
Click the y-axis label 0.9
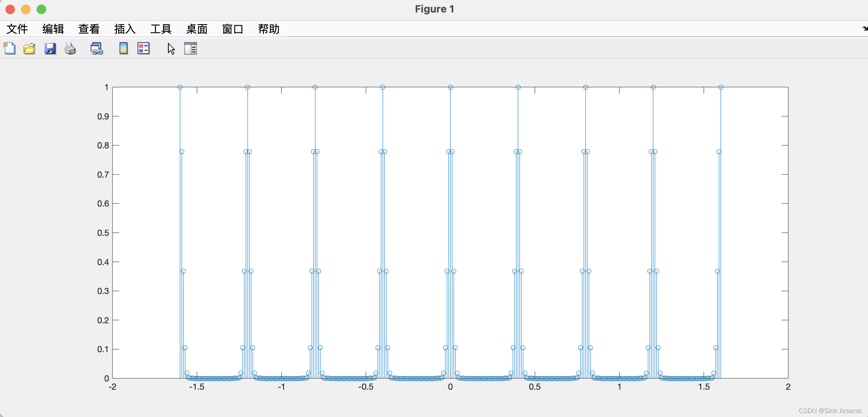coord(103,116)
